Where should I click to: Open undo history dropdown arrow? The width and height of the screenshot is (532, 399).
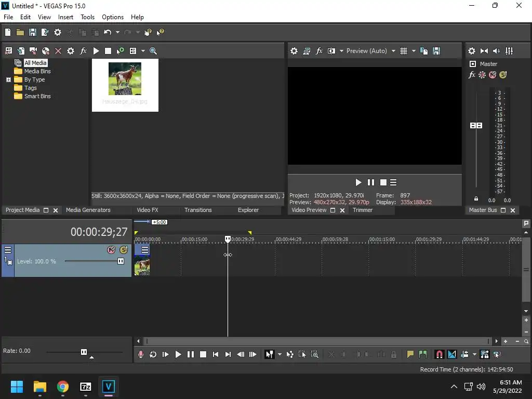tap(117, 32)
